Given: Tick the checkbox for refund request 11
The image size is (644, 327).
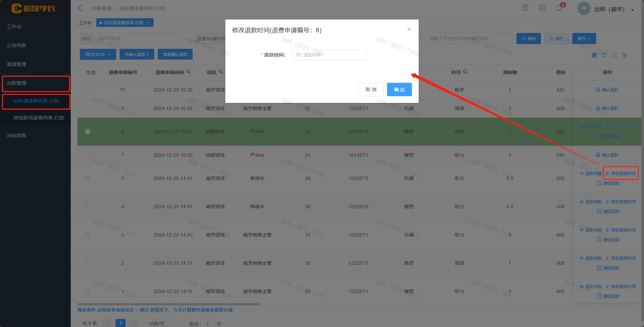Looking at the screenshot, I should coord(88,90).
